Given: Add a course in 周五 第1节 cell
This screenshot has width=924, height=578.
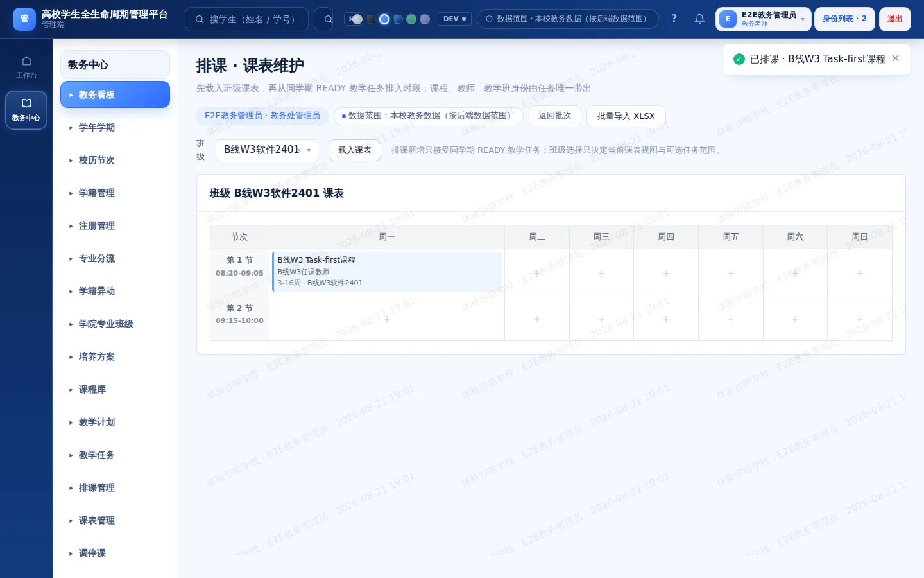Looking at the screenshot, I should 731,273.
